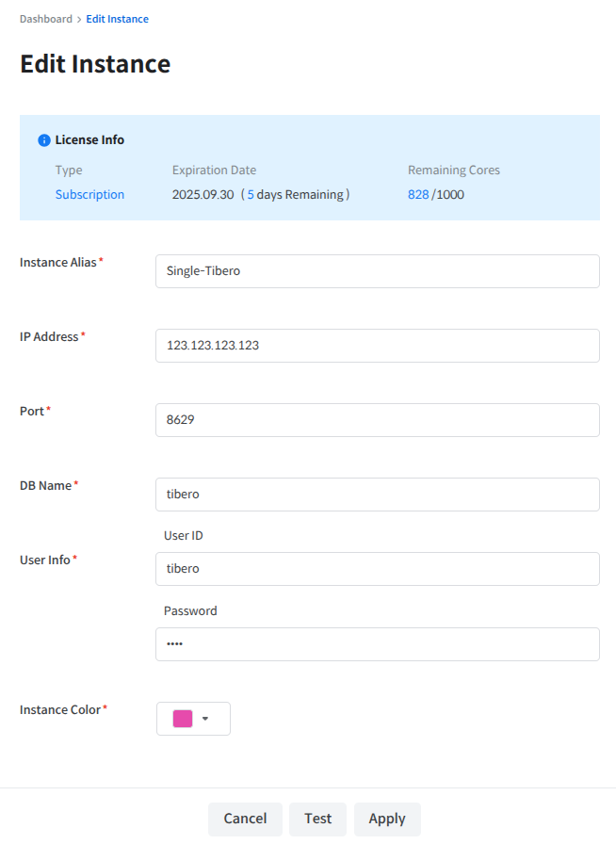Go to Dashboard via breadcrumb
The width and height of the screenshot is (616, 844).
tap(45, 19)
